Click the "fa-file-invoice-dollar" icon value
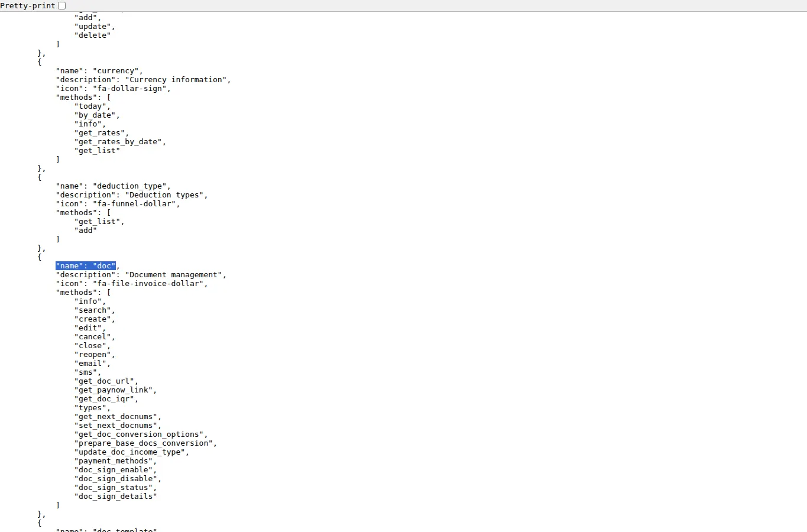The image size is (807, 532). pos(148,284)
